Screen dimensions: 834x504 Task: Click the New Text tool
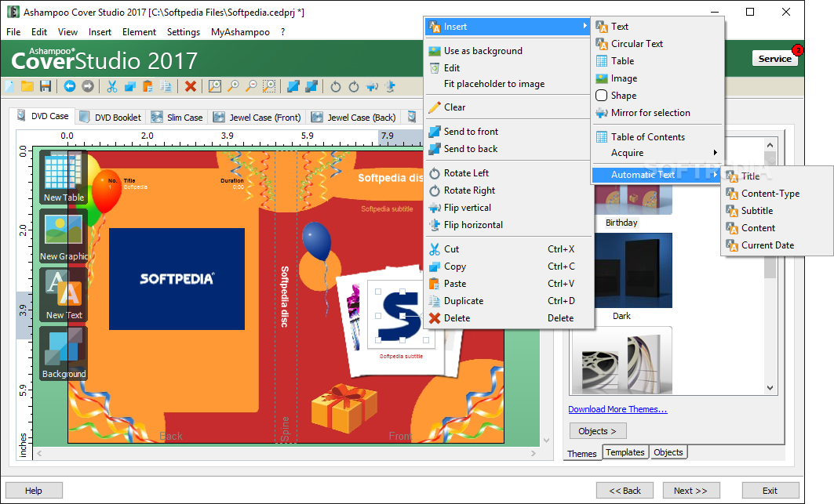pos(64,295)
